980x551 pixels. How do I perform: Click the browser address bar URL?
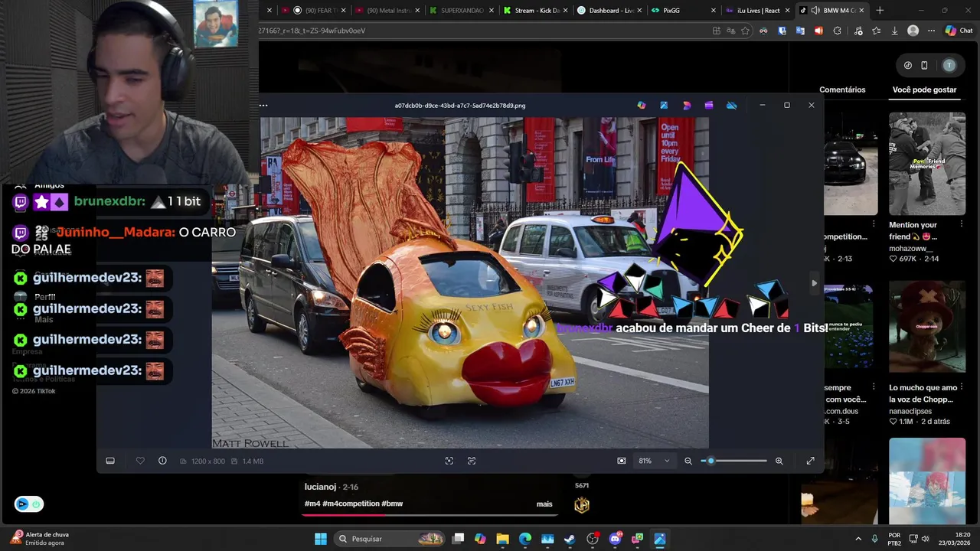click(312, 31)
